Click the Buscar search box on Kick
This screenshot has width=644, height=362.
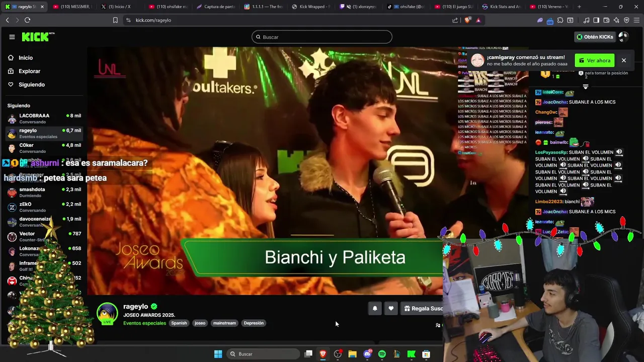(x=322, y=37)
